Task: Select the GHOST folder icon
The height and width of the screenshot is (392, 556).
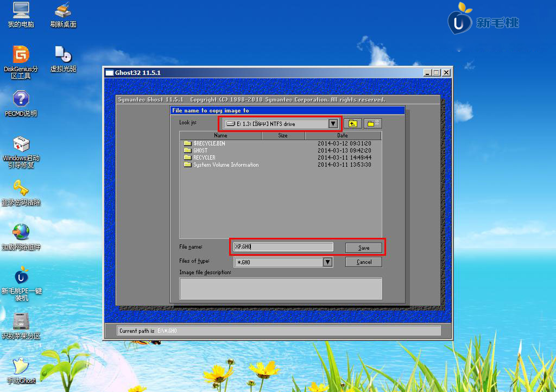Action: (x=187, y=150)
